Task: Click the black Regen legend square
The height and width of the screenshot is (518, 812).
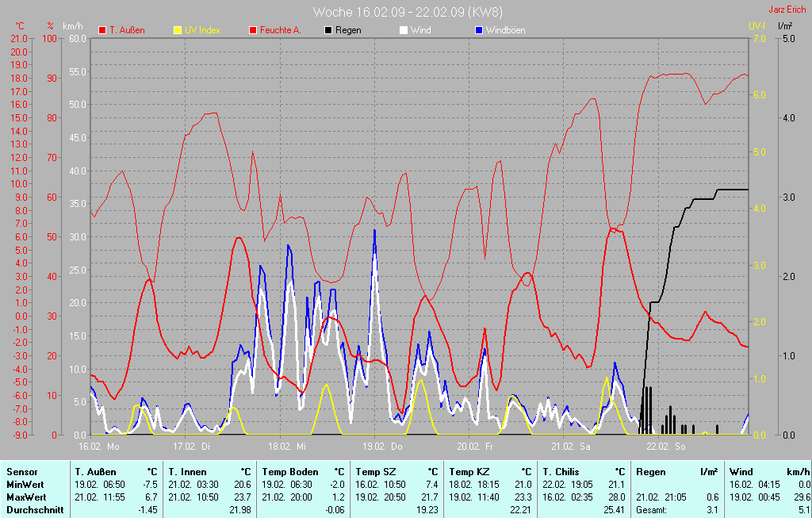Action: coord(328,31)
